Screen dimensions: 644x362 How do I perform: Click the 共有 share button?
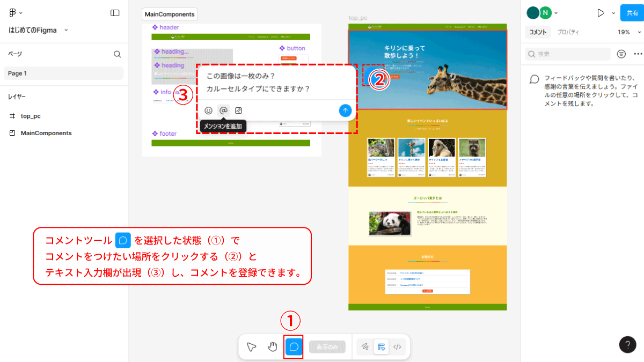coord(632,13)
